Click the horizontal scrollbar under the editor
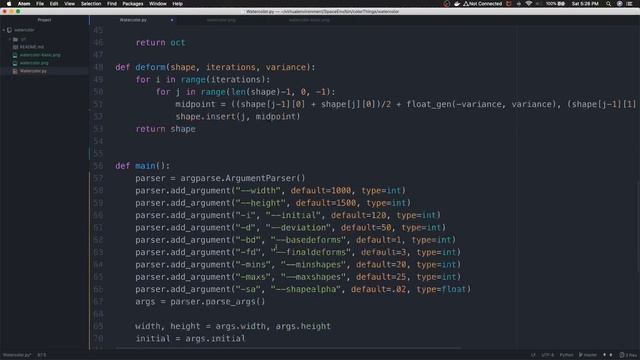640x360 pixels. pyautogui.click(x=288, y=348)
